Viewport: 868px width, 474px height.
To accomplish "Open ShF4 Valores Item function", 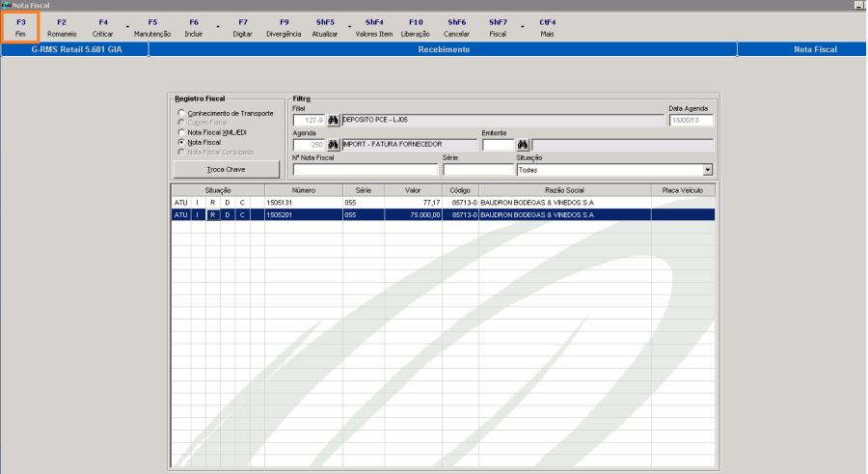I will (374, 28).
